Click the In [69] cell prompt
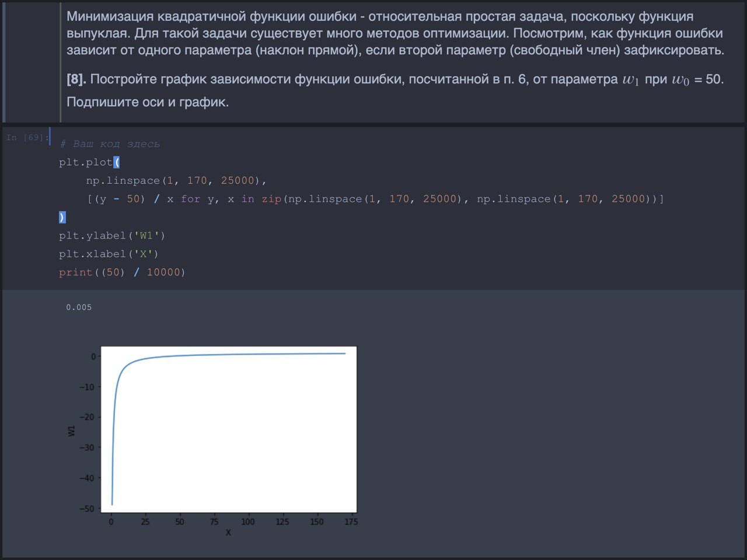 [27, 138]
